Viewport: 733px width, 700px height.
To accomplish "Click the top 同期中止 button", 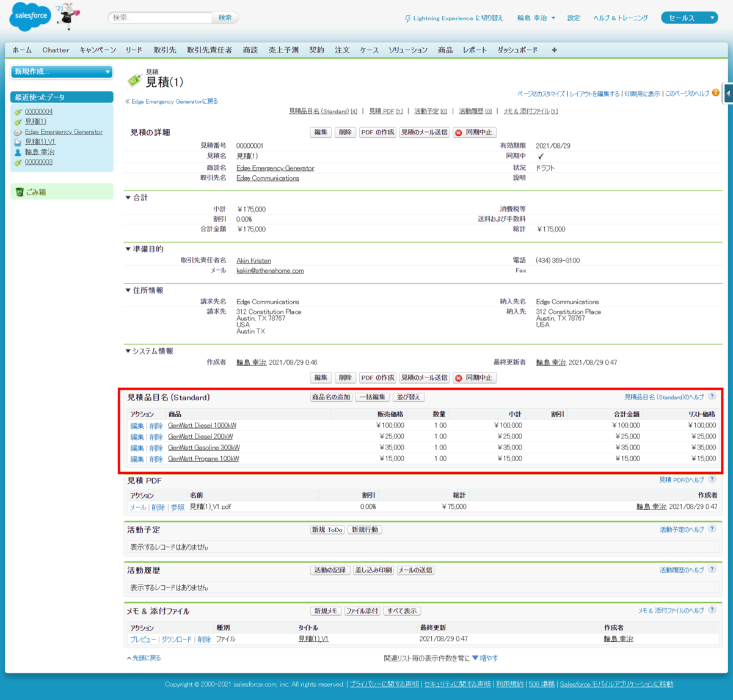I will pyautogui.click(x=474, y=132).
